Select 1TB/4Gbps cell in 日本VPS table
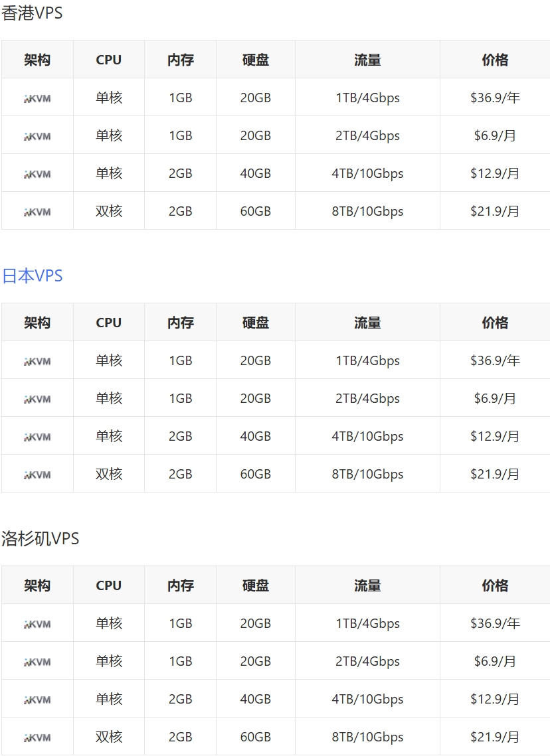550x756 pixels. pos(367,360)
